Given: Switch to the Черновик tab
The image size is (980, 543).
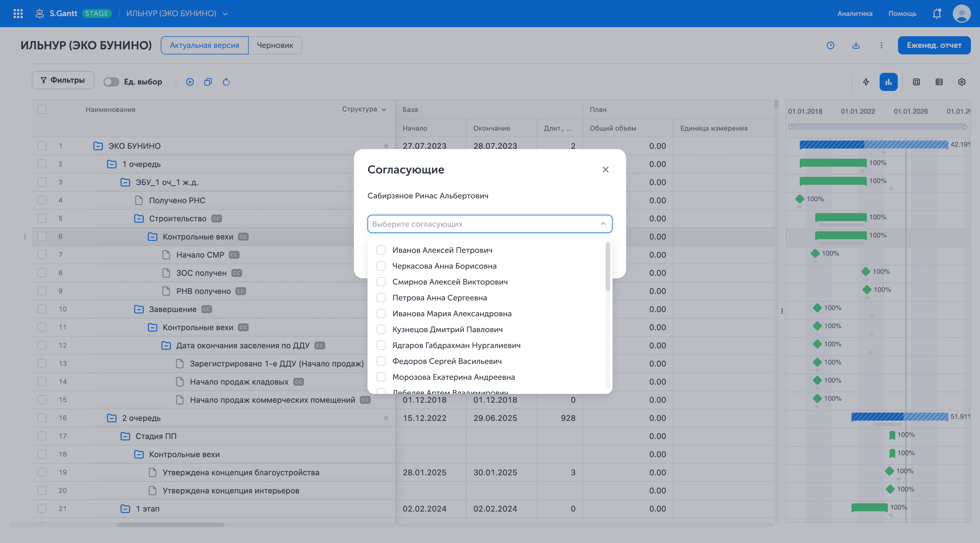Looking at the screenshot, I should tap(275, 45).
